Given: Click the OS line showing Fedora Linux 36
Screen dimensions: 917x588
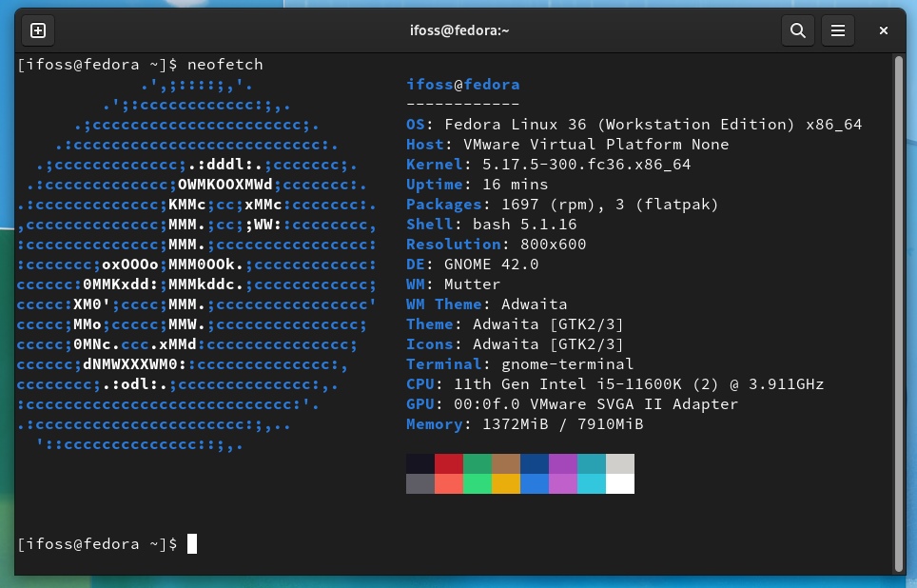Looking at the screenshot, I should click(x=571, y=124).
